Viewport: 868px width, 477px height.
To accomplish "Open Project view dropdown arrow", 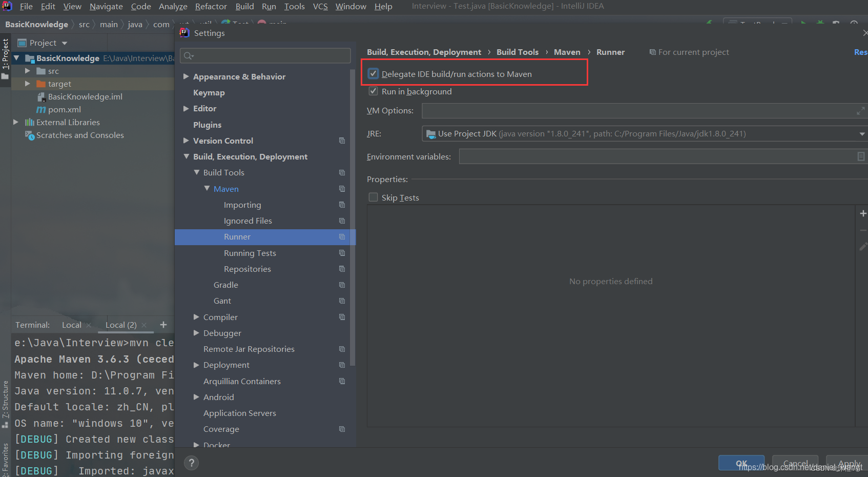I will pyautogui.click(x=65, y=43).
